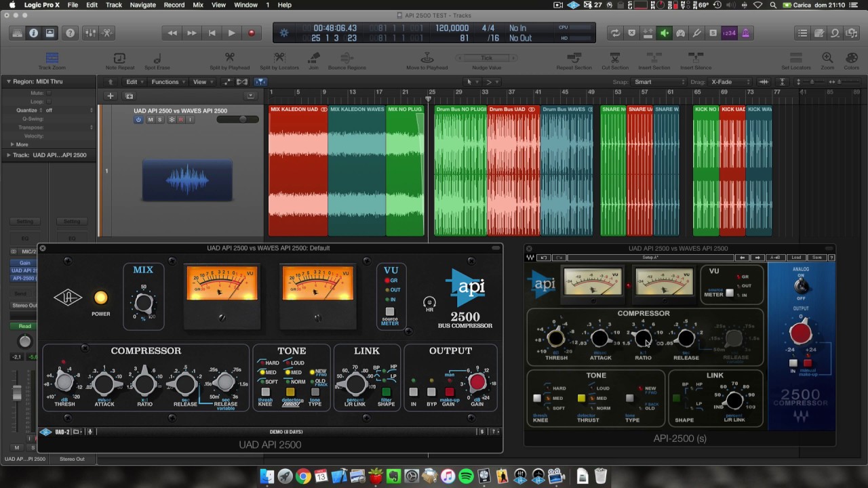
Task: Click the Bounce Regions toolbar icon
Action: pyautogui.click(x=347, y=58)
